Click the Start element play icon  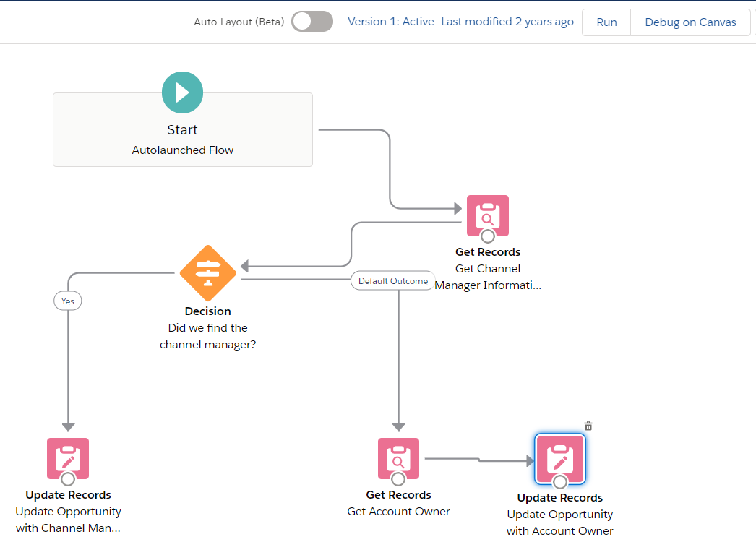point(182,92)
